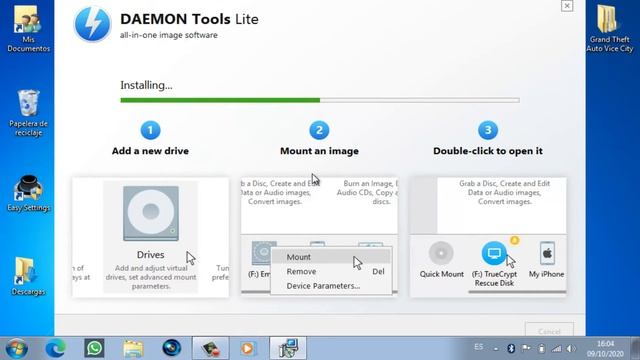The height and width of the screenshot is (360, 640).
Task: Open File Explorer from taskbar
Action: (133, 349)
